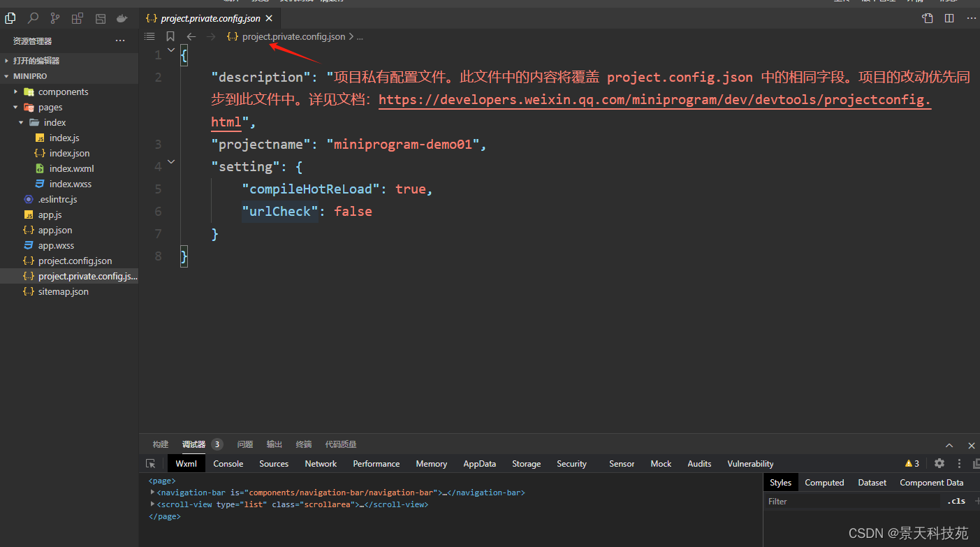
Task: Open the Sources debugger tab
Action: coord(274,464)
